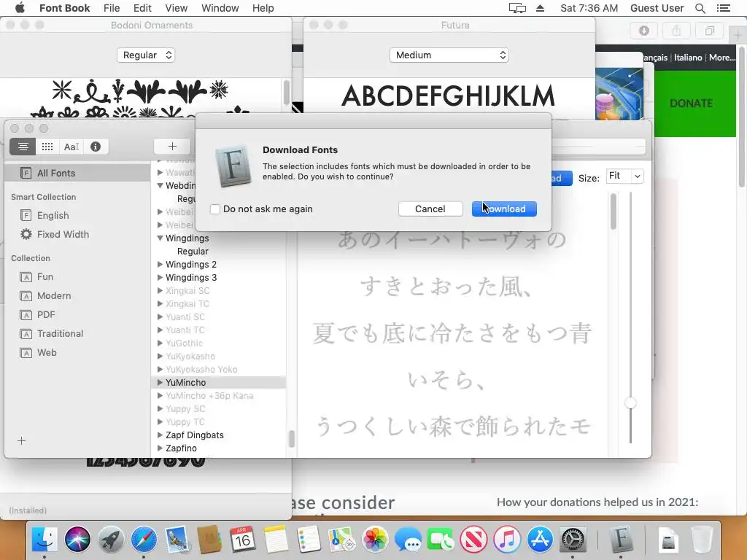Show font information with the info icon
The height and width of the screenshot is (560, 747).
(96, 147)
